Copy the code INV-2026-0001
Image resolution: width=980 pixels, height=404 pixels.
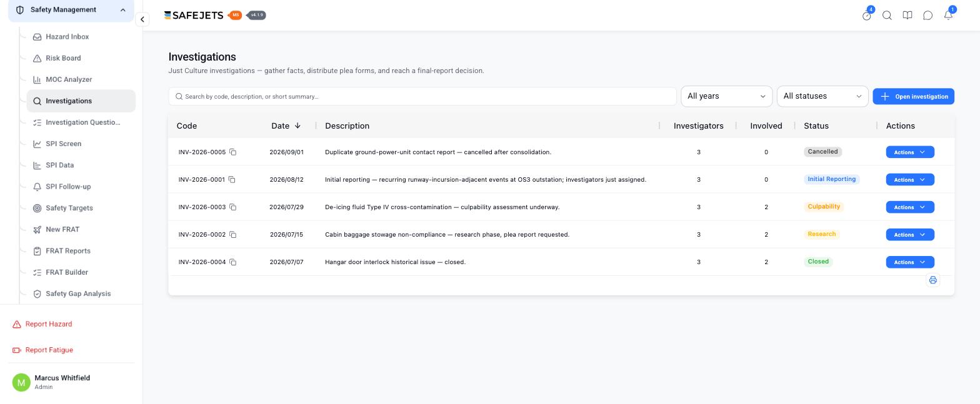click(x=232, y=180)
